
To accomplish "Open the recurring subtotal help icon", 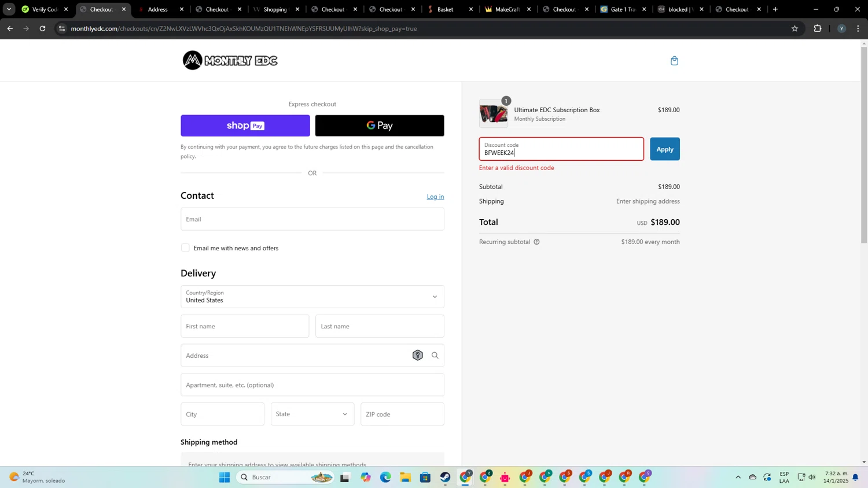I will pos(536,242).
